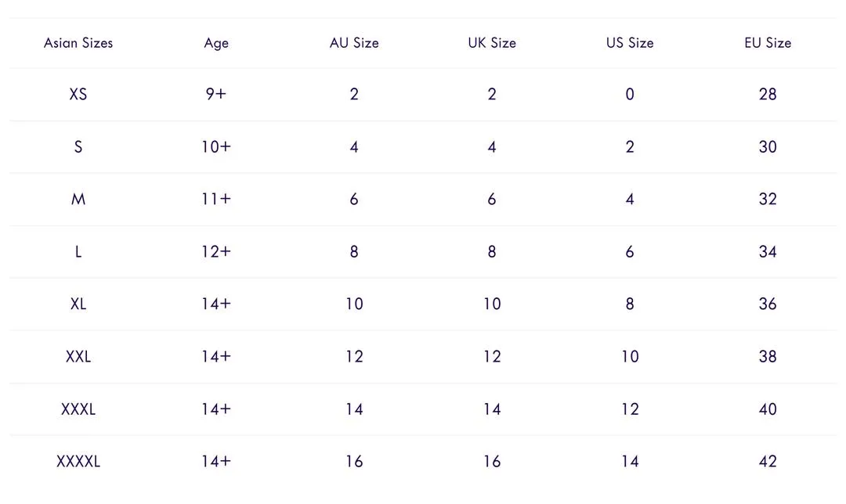The width and height of the screenshot is (846, 504).
Task: Select the M size row label
Action: coord(78,199)
